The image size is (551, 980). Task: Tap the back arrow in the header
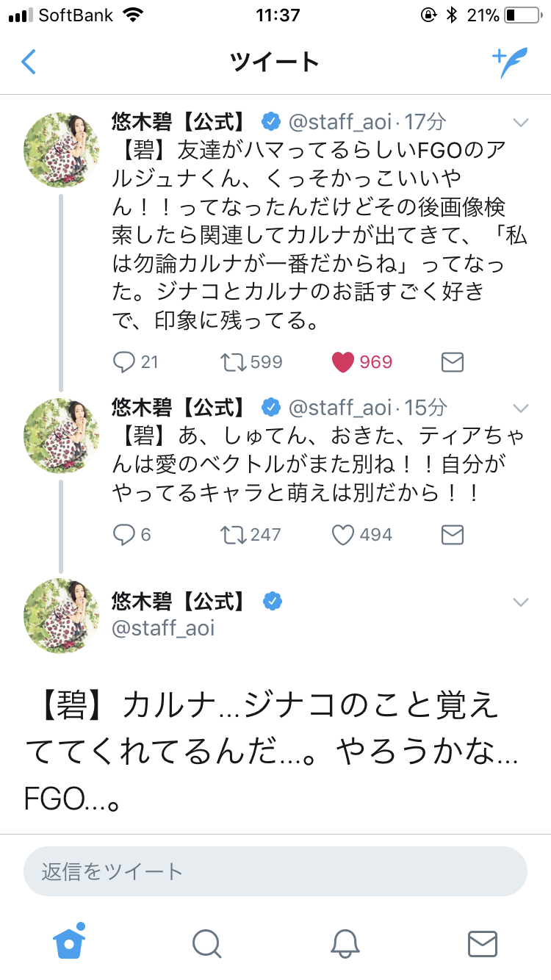(x=29, y=62)
